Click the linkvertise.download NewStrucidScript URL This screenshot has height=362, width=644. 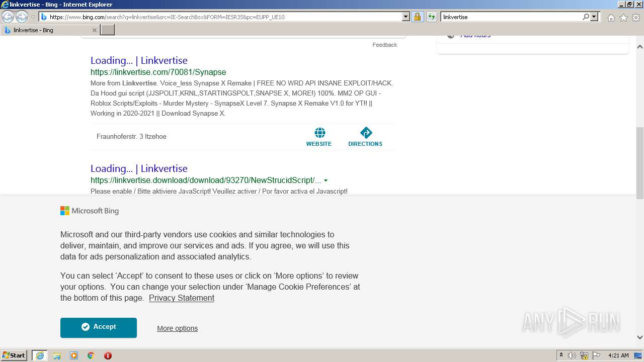click(x=206, y=180)
